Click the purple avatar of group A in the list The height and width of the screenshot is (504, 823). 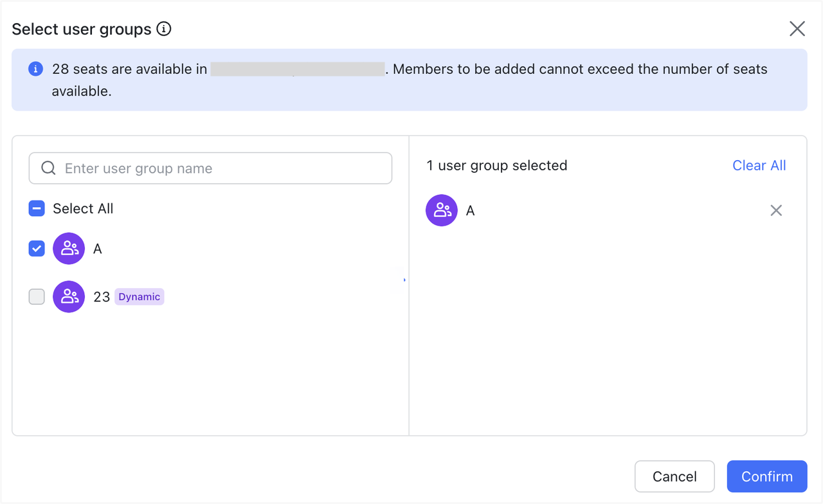[x=69, y=248]
